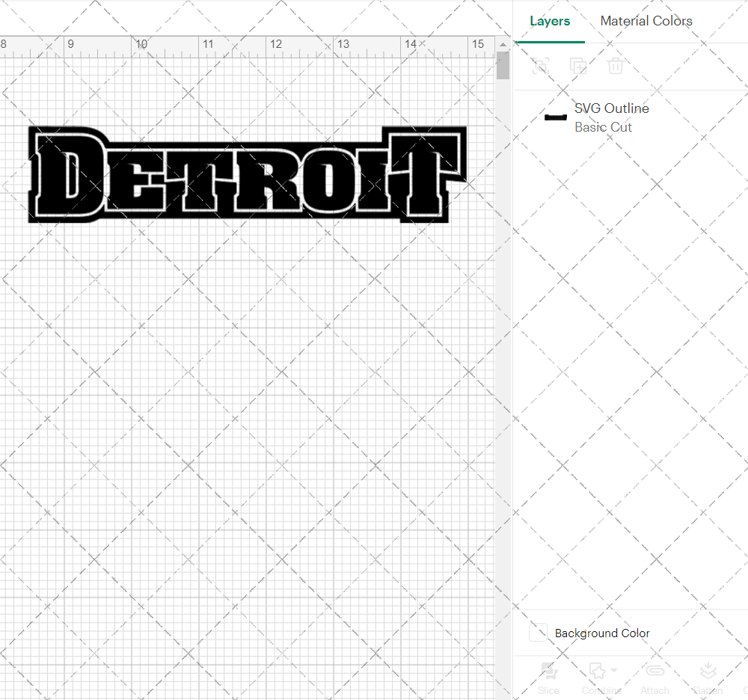Click the Attach icon
Image resolution: width=748 pixels, height=700 pixels.
point(655,671)
